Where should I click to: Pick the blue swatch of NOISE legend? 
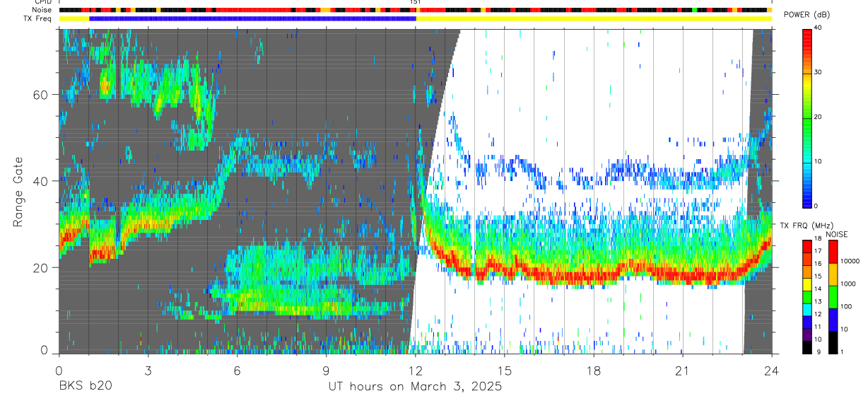click(x=833, y=320)
